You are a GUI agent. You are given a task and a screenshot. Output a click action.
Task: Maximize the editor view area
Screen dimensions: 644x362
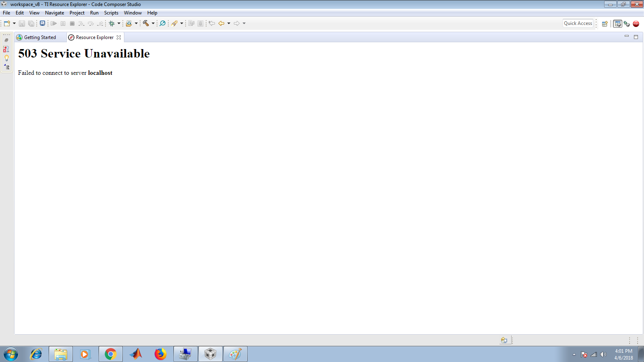636,37
